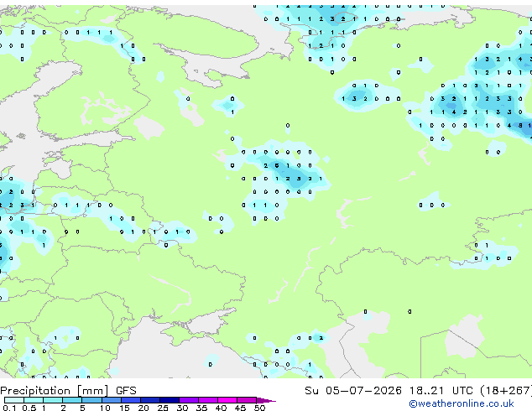The width and height of the screenshot is (532, 411).
Task: Click the 30–35 mm purple legend swatch
Action: pos(189,400)
